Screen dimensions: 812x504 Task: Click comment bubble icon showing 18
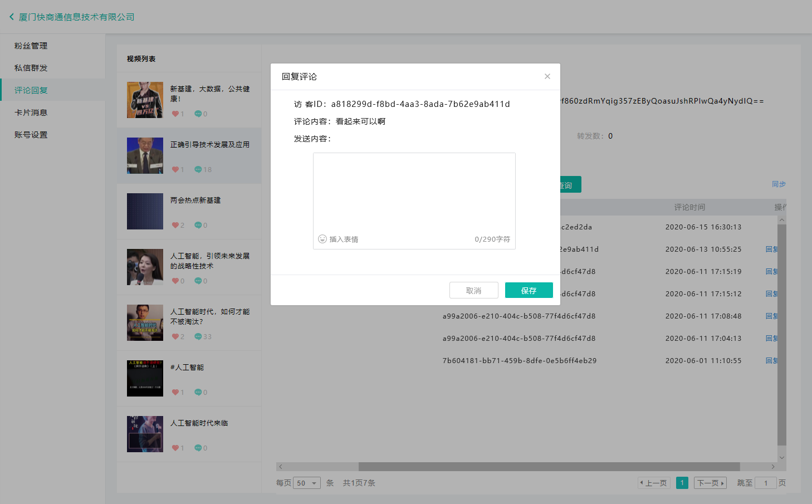pos(198,169)
